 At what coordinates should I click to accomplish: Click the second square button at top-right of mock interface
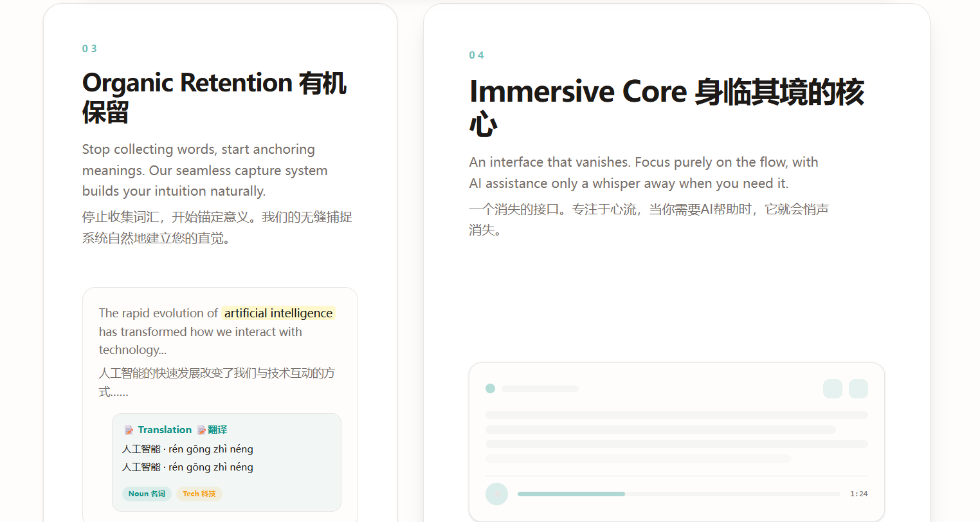858,389
